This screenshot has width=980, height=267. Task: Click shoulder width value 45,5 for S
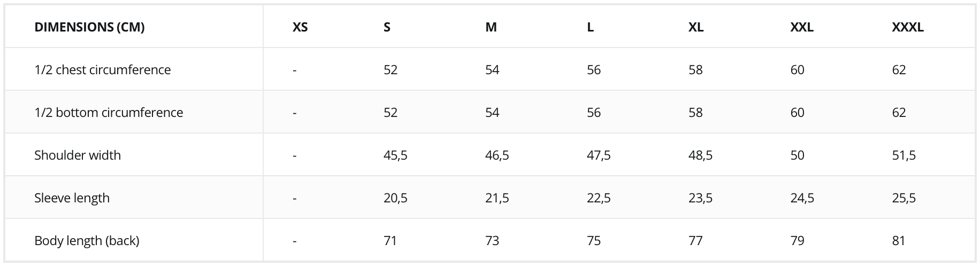click(x=395, y=155)
